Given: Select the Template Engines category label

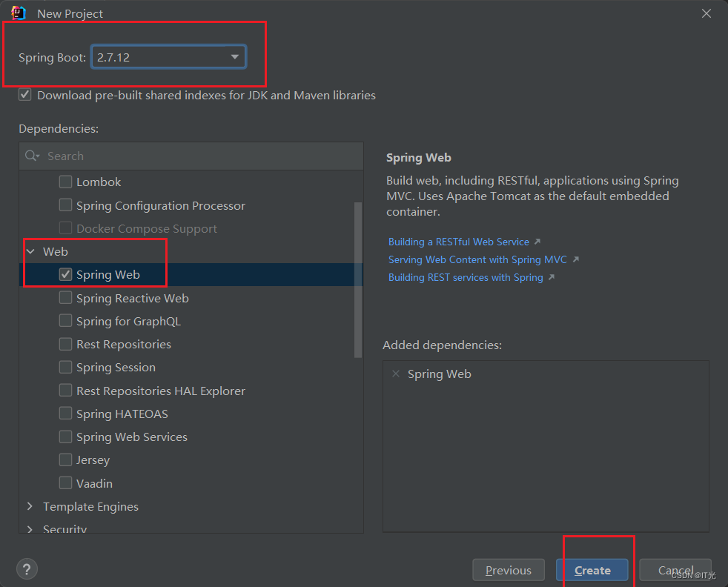Looking at the screenshot, I should (x=90, y=506).
